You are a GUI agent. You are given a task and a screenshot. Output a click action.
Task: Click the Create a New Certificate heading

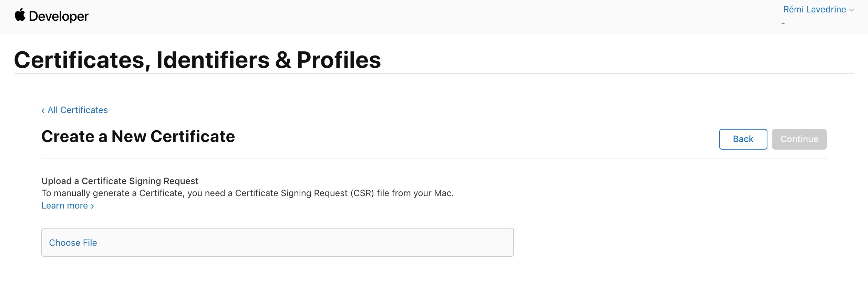(x=138, y=137)
